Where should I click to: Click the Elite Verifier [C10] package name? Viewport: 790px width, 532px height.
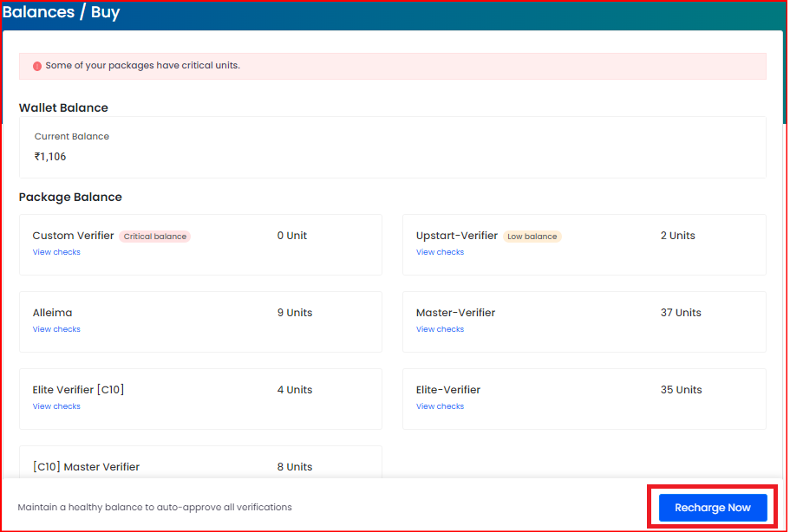pos(78,390)
